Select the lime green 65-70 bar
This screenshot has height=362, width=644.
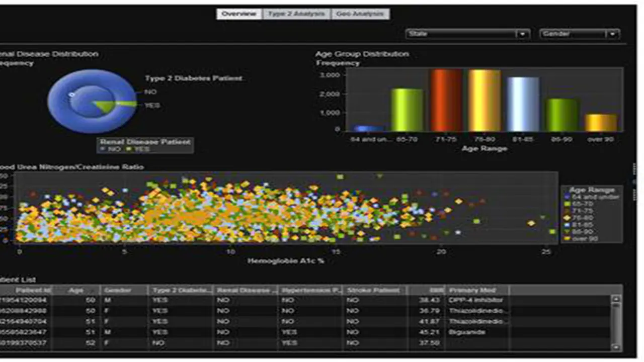[x=407, y=110]
